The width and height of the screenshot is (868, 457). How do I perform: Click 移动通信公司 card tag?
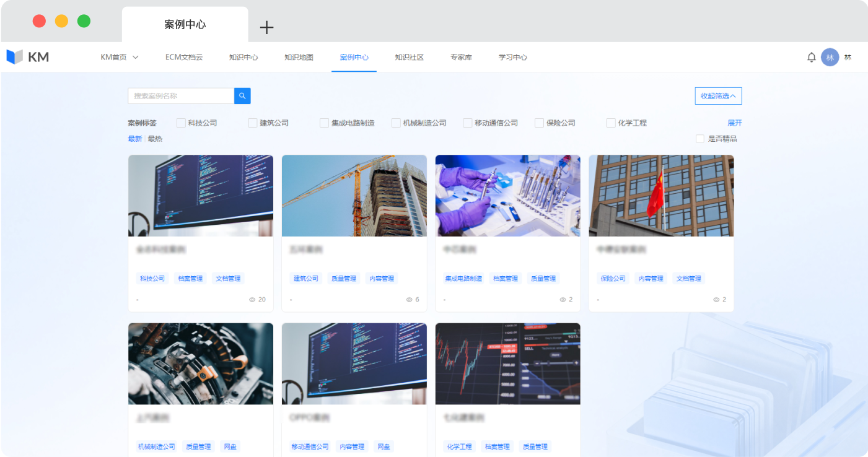point(310,446)
